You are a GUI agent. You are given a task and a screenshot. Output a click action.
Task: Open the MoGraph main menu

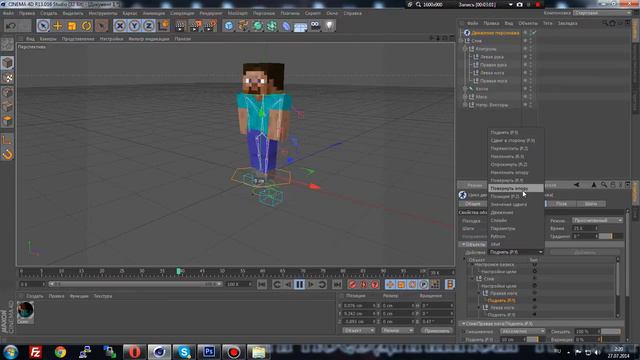[238, 13]
